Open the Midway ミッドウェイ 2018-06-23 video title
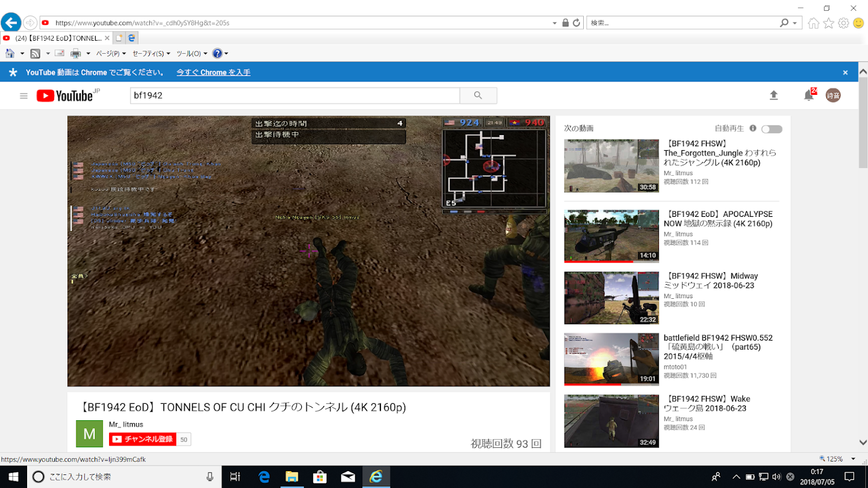 [x=710, y=281]
